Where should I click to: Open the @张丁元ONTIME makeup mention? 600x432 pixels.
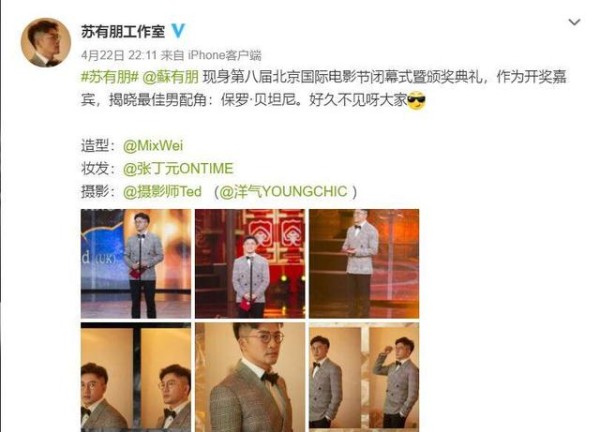point(178,169)
